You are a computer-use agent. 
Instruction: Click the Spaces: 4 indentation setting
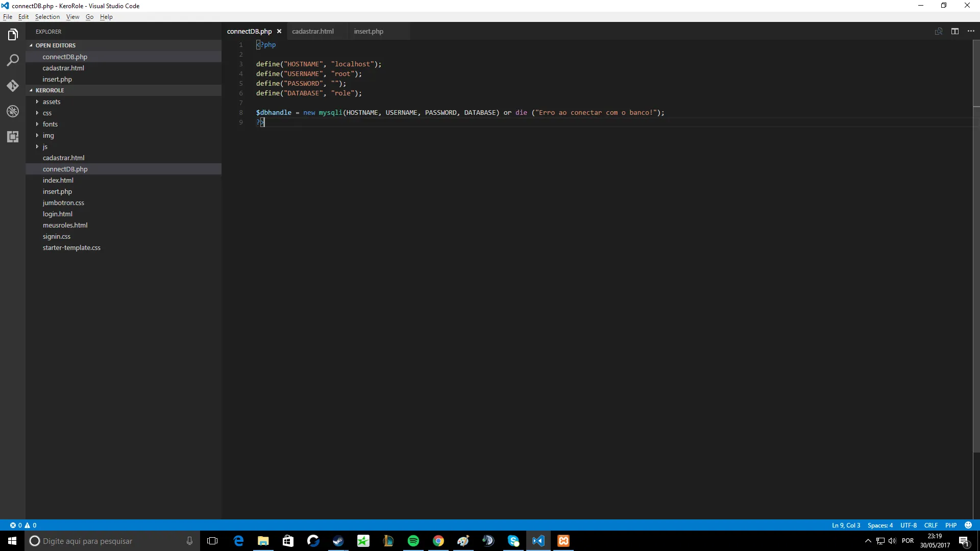tap(880, 525)
